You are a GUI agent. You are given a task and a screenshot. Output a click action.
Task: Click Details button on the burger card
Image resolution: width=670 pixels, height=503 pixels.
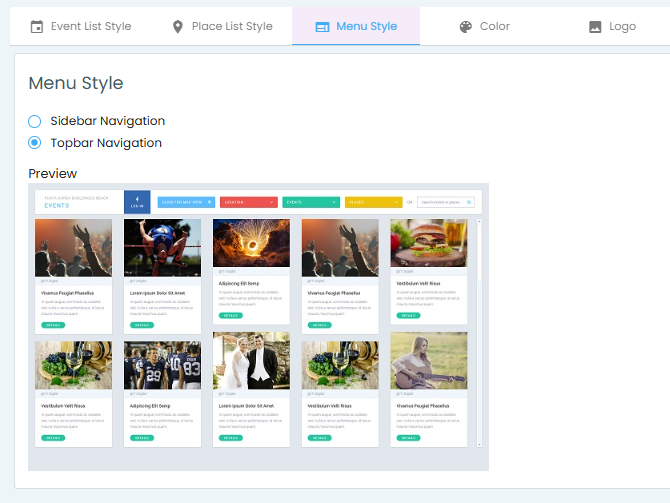pyautogui.click(x=408, y=315)
